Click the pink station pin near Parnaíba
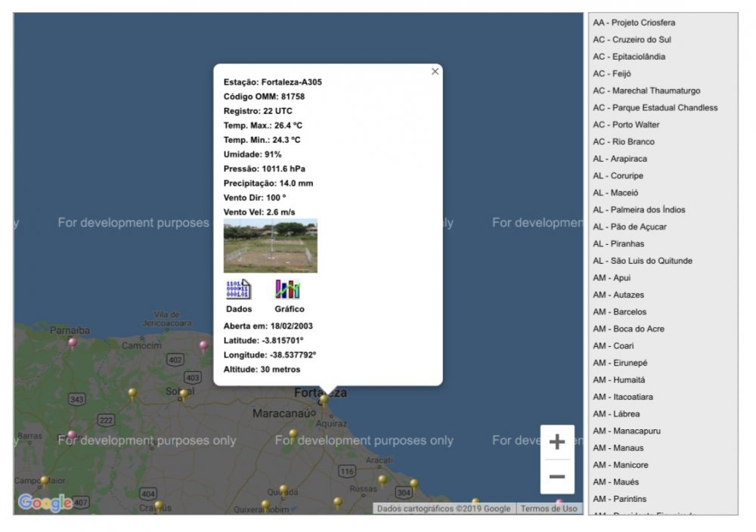Viewport: 756px width, 532px height. point(73,343)
